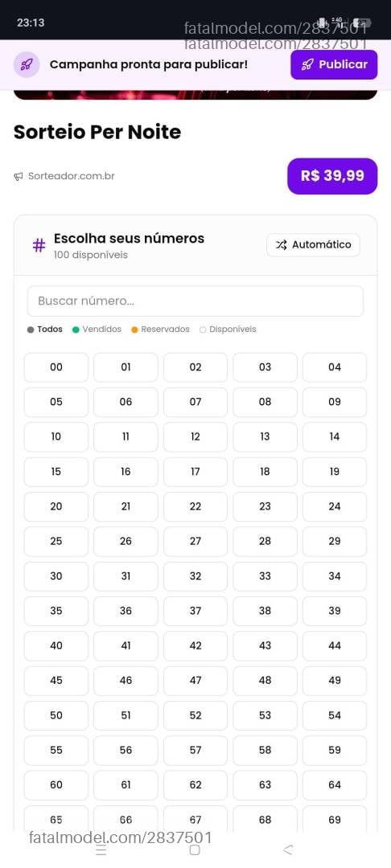Tap the Android recent apps icon

pos(101,850)
